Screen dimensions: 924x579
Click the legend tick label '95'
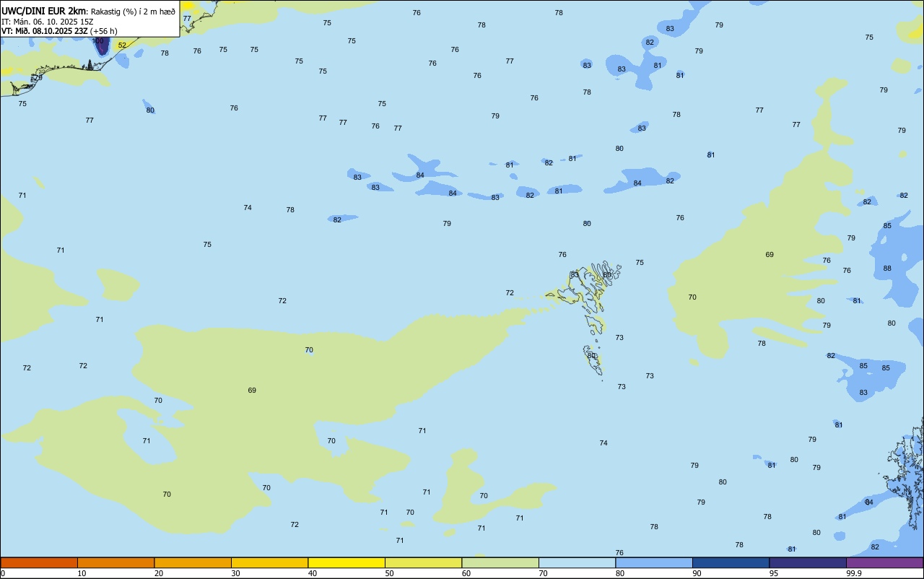[775, 573]
